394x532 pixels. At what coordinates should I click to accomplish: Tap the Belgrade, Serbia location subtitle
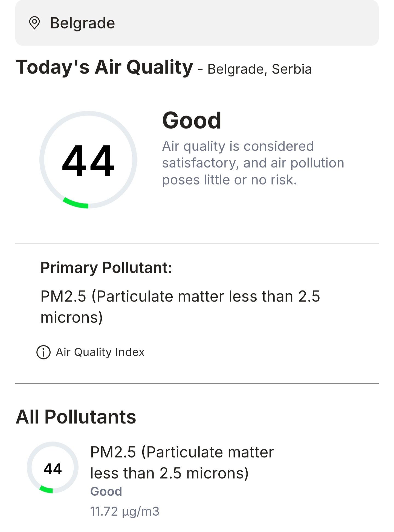click(259, 69)
